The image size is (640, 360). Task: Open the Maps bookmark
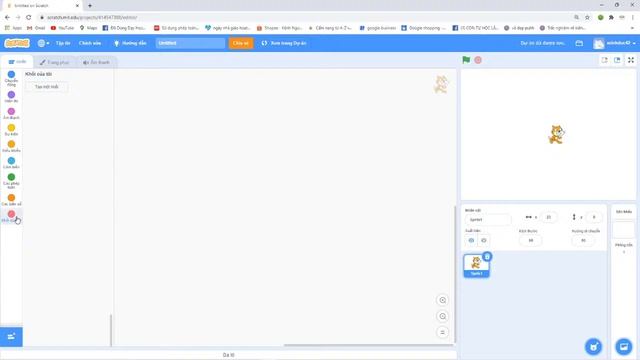click(x=88, y=28)
